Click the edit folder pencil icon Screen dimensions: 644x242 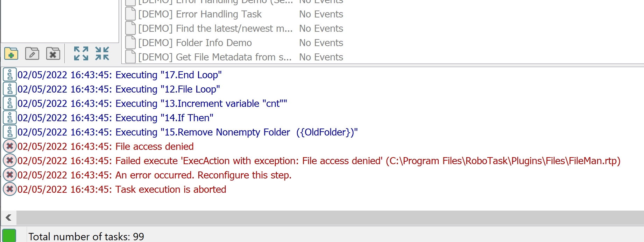(x=32, y=54)
